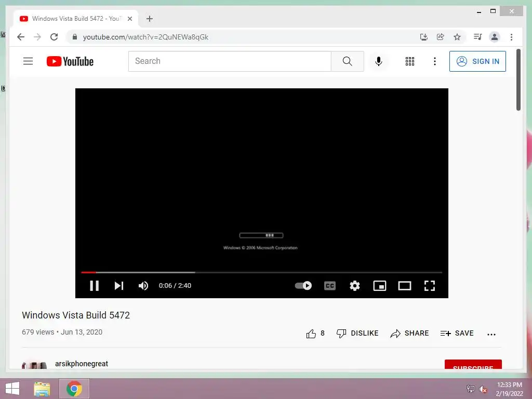The height and width of the screenshot is (399, 532).
Task: Open Chrome media controls icon
Action: pos(478,37)
